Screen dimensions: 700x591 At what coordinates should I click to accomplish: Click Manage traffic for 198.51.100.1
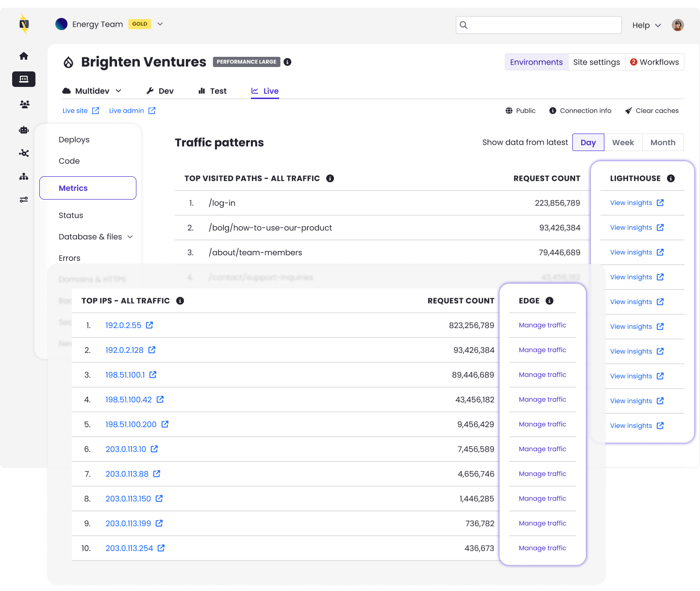542,375
